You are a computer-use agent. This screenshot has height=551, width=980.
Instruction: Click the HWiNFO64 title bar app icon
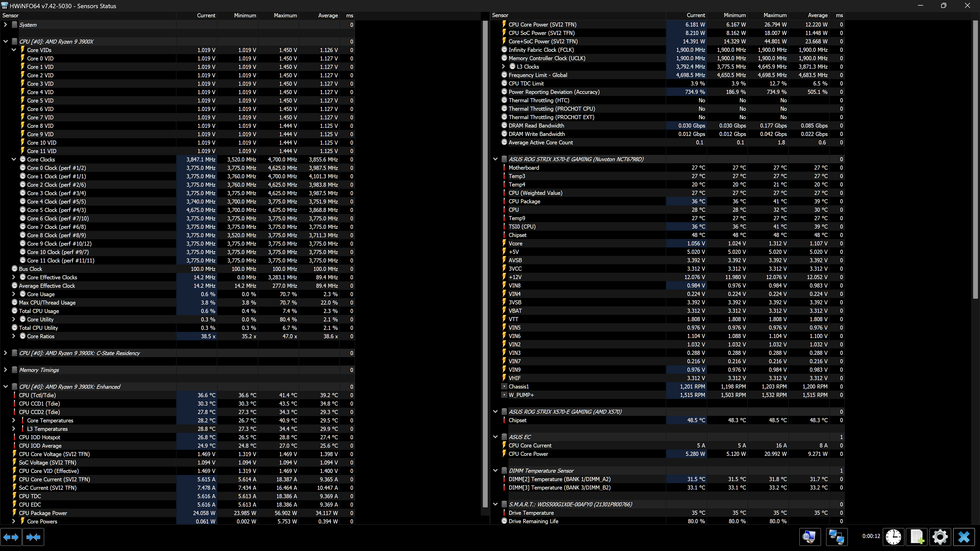click(x=4, y=6)
